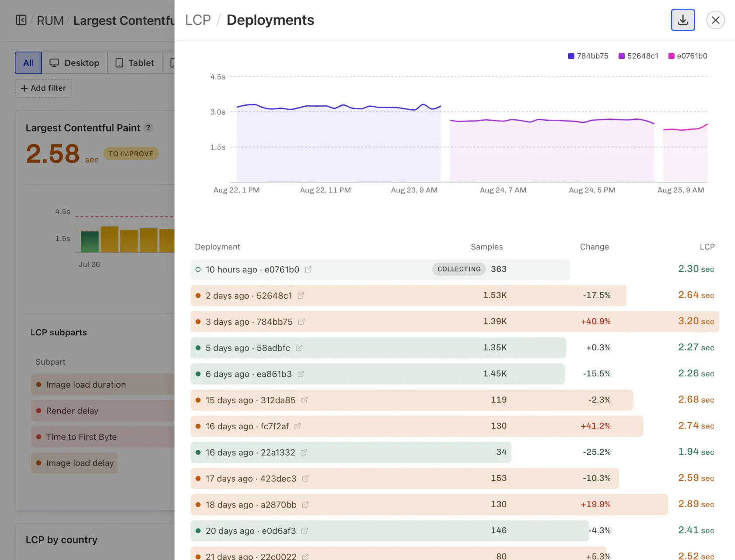Select Image load duration subpart in background page

(x=102, y=385)
